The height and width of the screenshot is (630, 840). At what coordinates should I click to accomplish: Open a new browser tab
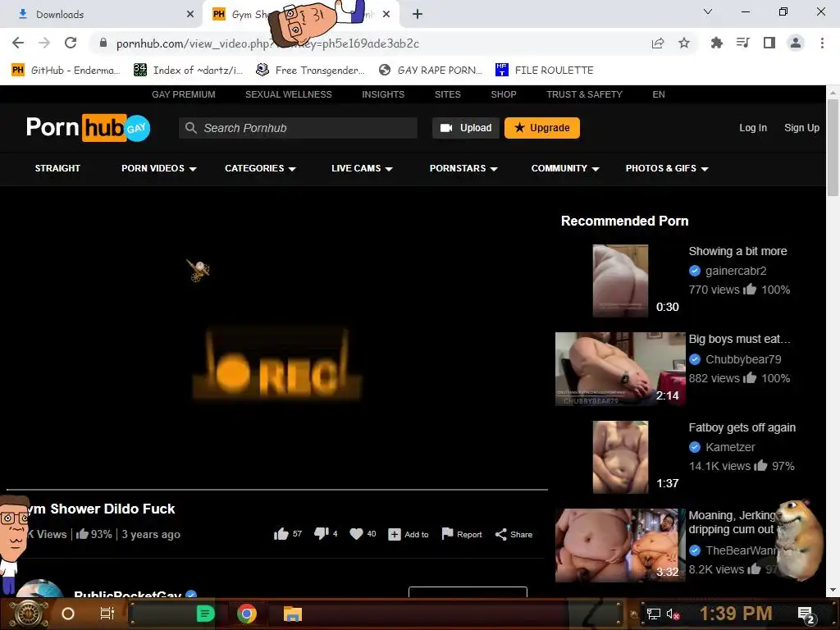[418, 14]
